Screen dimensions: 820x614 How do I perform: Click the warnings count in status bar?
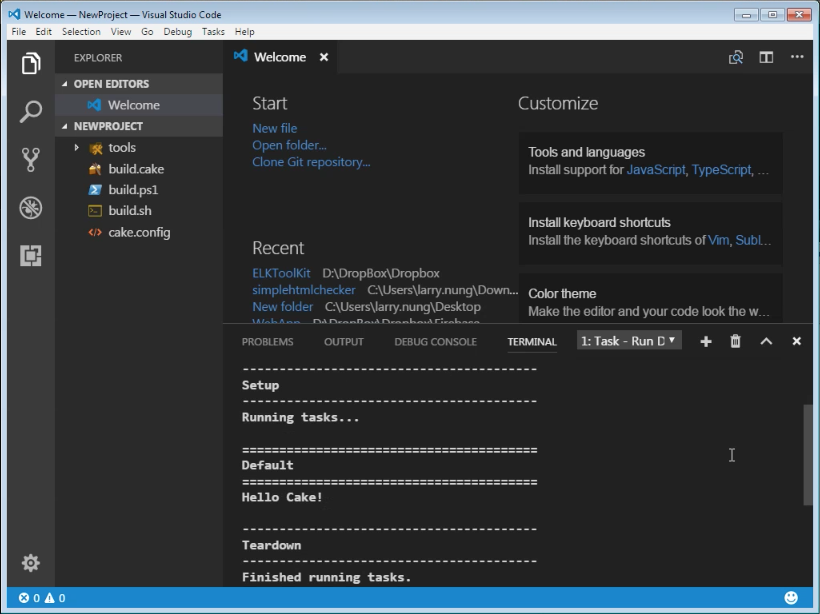[x=55, y=598]
